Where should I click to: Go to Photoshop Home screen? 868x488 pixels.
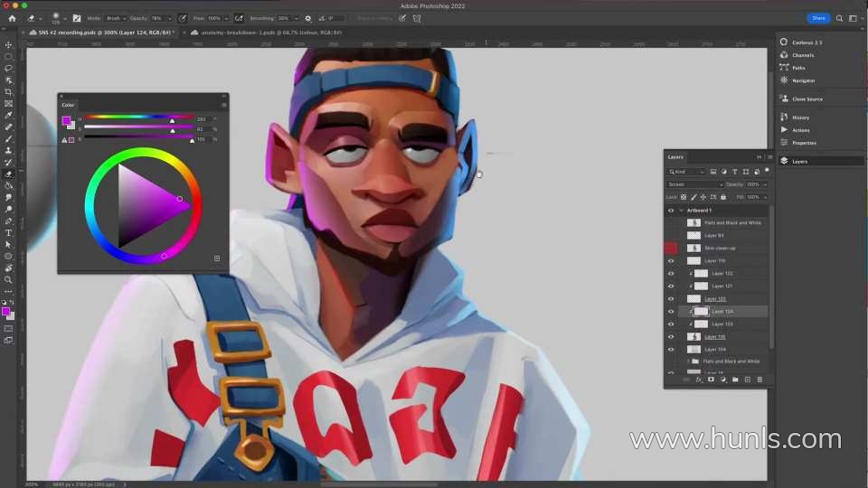[x=12, y=18]
